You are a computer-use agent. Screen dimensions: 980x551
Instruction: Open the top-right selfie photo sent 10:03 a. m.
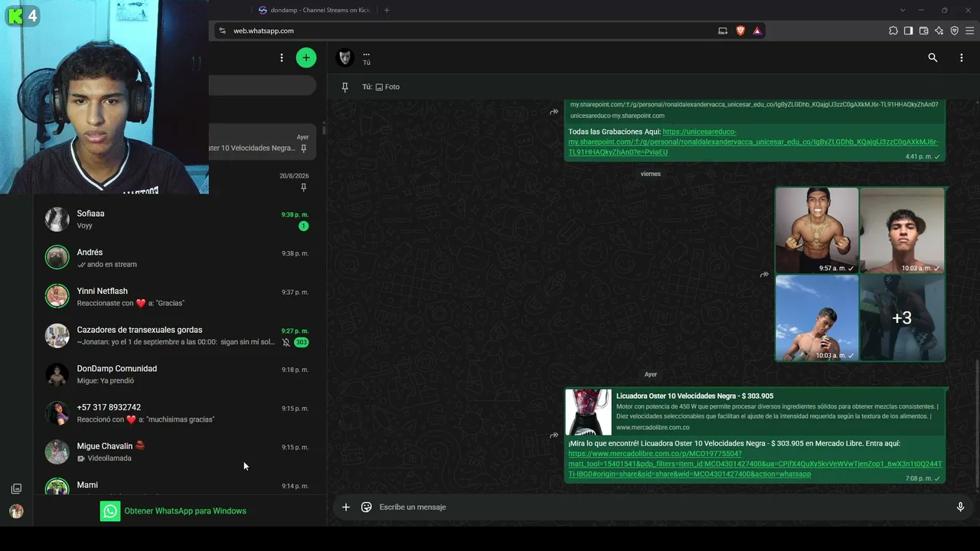[x=902, y=230]
